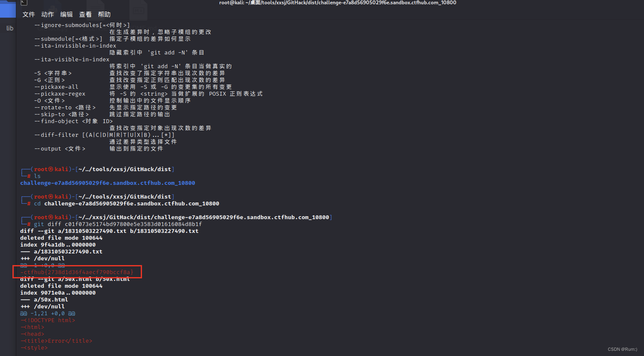
Task: Click the -ctfhub{2738d1d36f4aecf790bccf8a} flag line
Action: click(77, 272)
